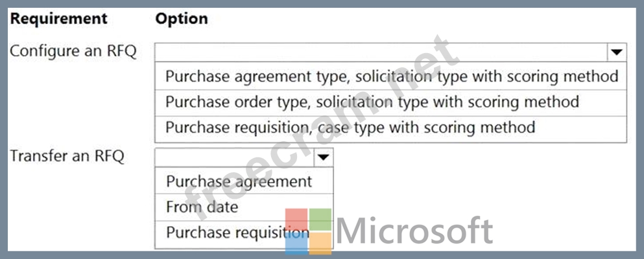
Task: Click the Transfer an RFQ label
Action: pyautogui.click(x=67, y=157)
